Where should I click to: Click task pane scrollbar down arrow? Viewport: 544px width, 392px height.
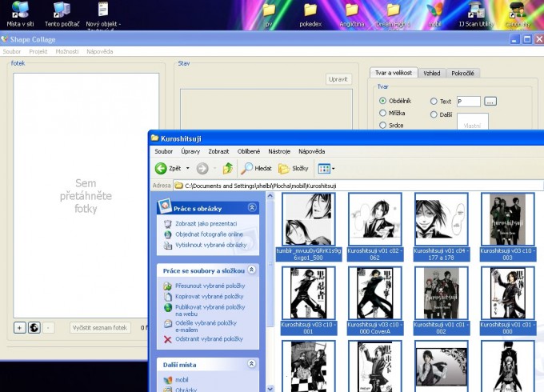pyautogui.click(x=270, y=388)
